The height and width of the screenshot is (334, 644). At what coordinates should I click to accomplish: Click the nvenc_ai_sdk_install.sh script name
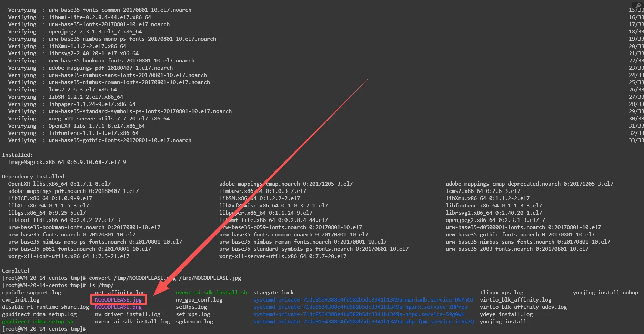211,293
